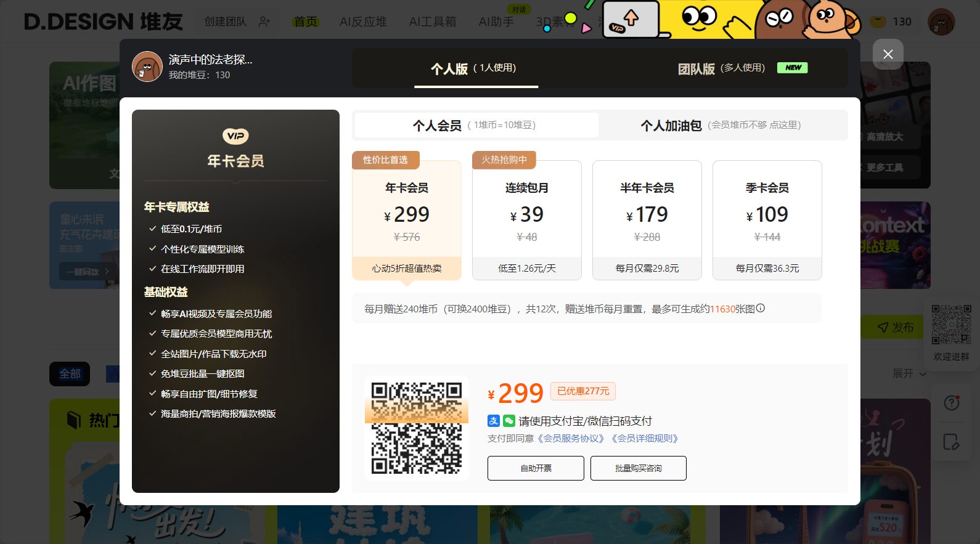Click the payment QR code

coord(417,428)
